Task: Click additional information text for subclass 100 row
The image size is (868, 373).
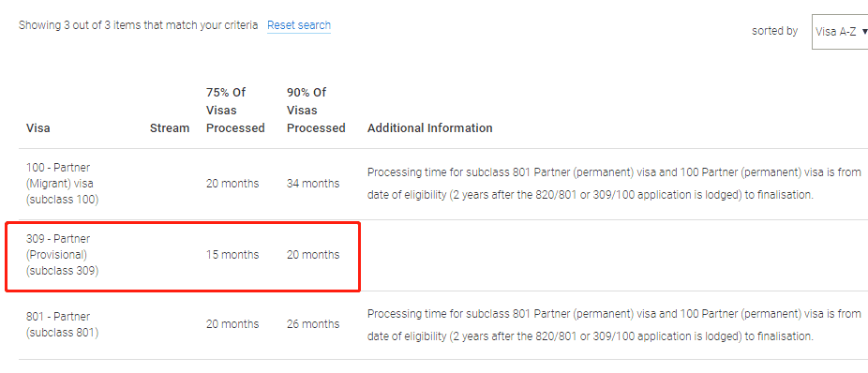Action: [x=614, y=184]
